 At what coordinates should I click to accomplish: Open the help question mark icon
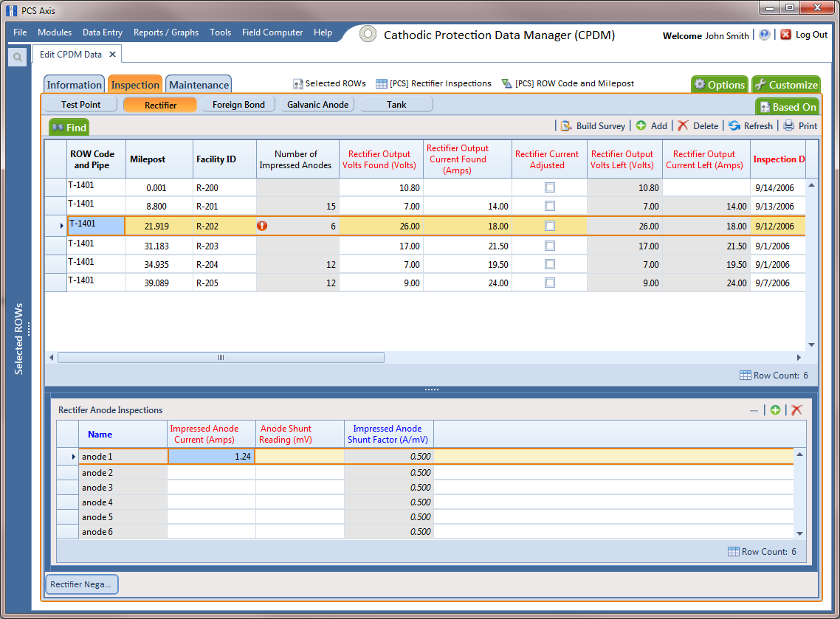pos(765,34)
